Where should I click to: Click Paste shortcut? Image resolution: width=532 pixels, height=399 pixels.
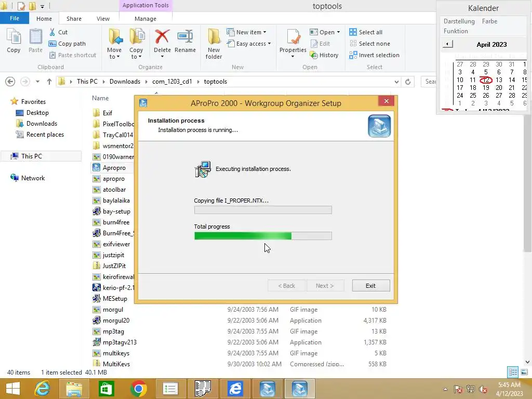click(x=73, y=55)
